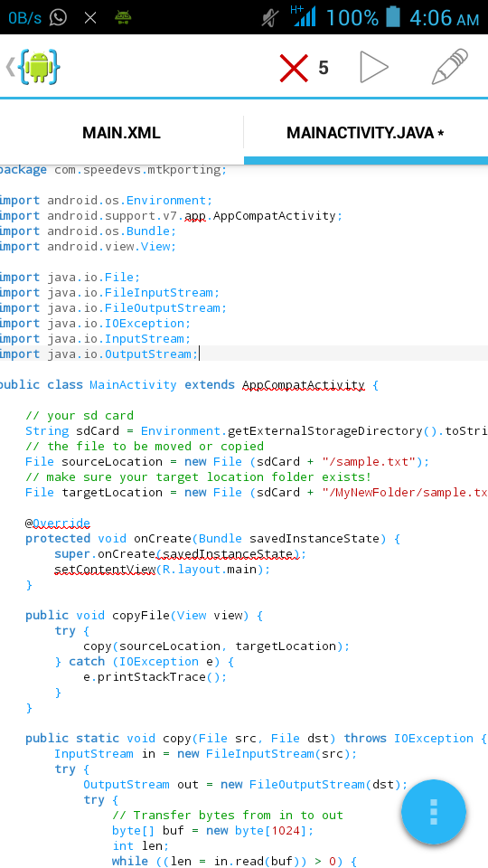
Task: Tap the back chevron beside the logo
Action: 10,67
